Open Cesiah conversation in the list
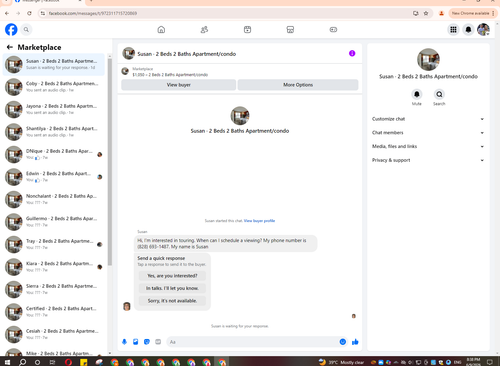The width and height of the screenshot is (500, 366). (x=54, y=334)
